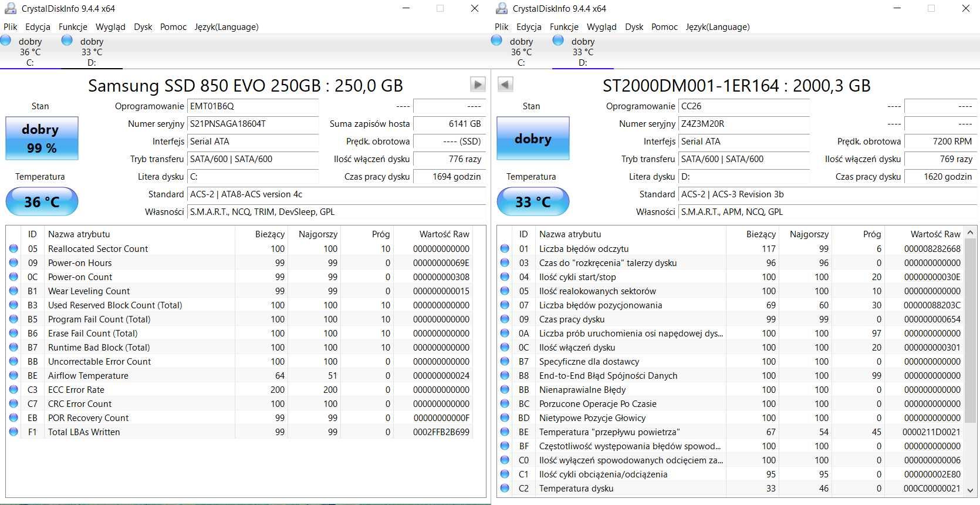Select Uncorrectable Error Count attribute row

pos(241,361)
